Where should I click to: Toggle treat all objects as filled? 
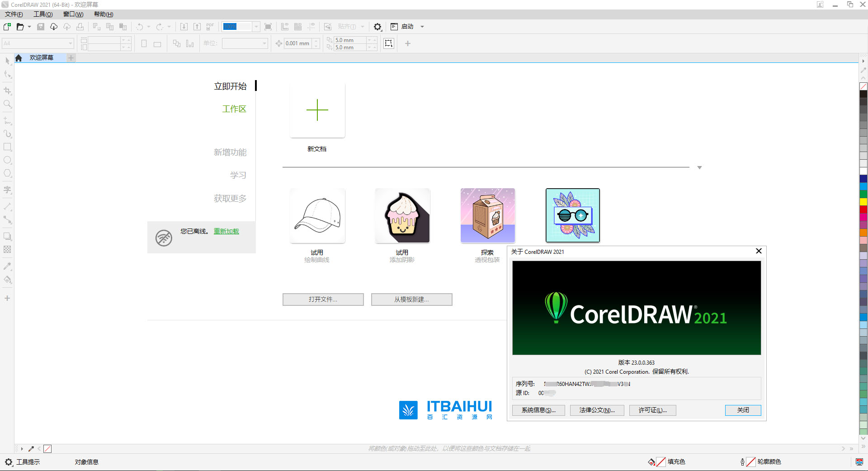(389, 43)
